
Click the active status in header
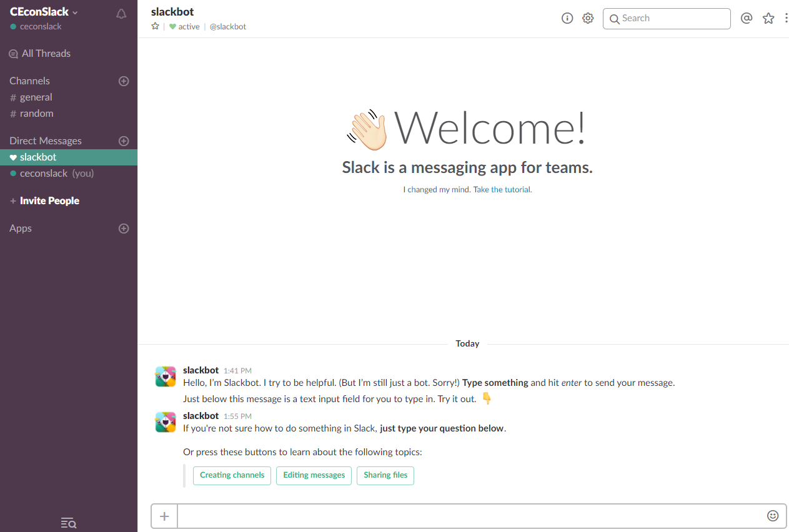click(x=184, y=27)
